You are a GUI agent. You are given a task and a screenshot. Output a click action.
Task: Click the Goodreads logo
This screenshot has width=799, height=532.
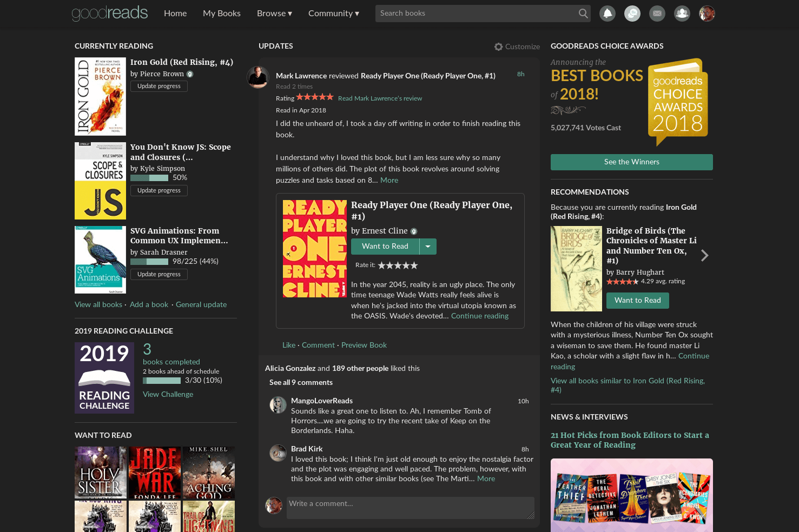[x=110, y=13]
